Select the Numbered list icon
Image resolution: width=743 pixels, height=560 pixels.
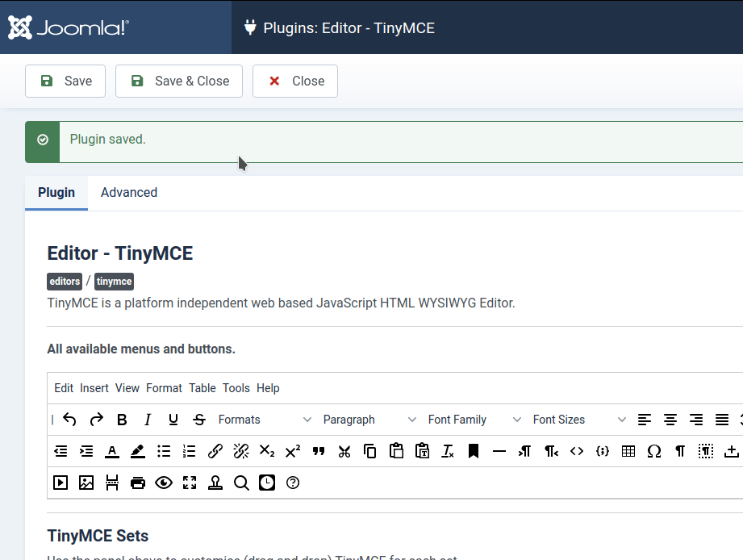(x=189, y=452)
